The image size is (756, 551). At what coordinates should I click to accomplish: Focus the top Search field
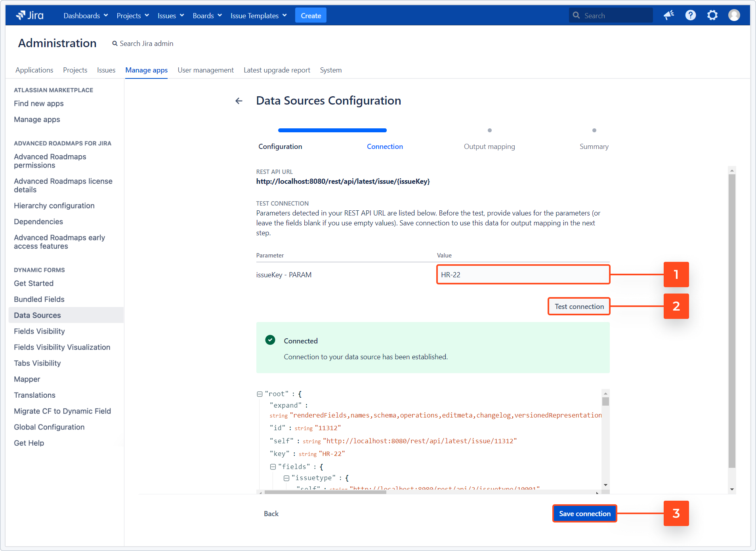pos(611,15)
